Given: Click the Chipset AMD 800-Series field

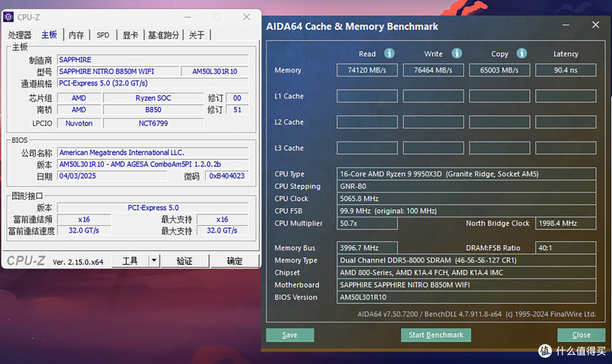Looking at the screenshot, I should [466, 272].
